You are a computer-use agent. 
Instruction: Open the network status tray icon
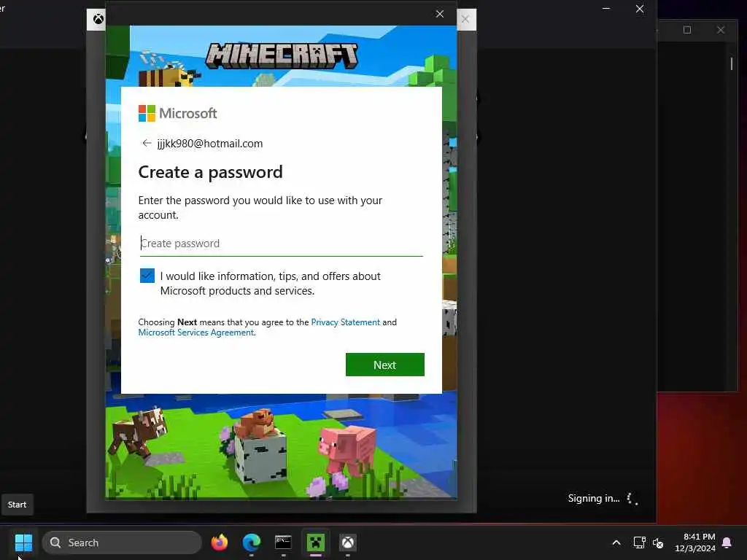point(639,542)
